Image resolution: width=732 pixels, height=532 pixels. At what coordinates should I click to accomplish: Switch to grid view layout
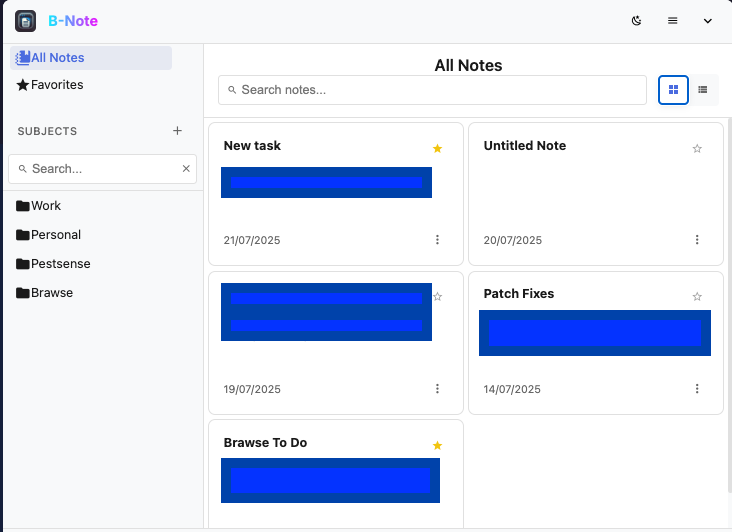coord(673,90)
